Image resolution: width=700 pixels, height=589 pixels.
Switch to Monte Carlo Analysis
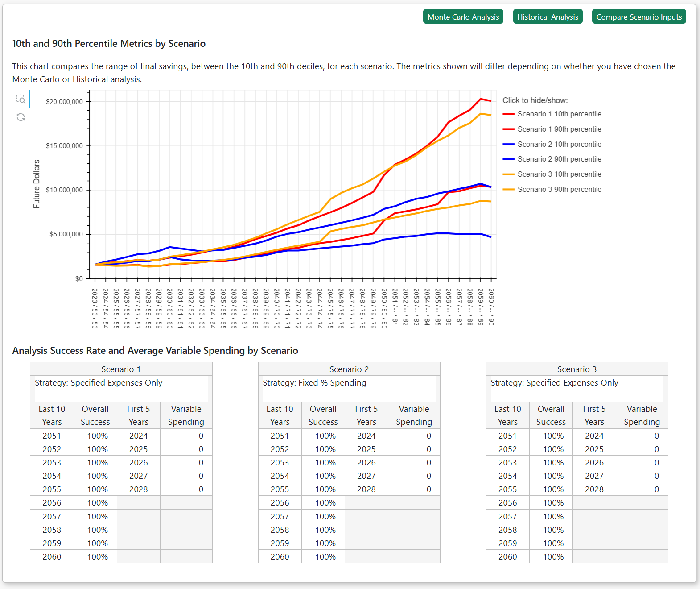463,17
